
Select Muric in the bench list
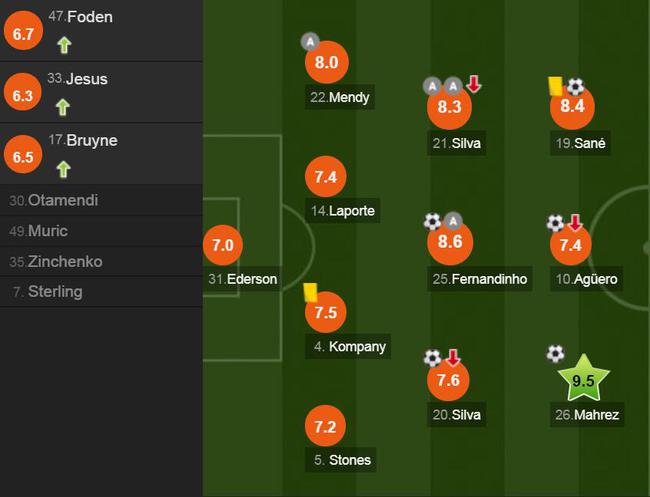[x=101, y=231]
